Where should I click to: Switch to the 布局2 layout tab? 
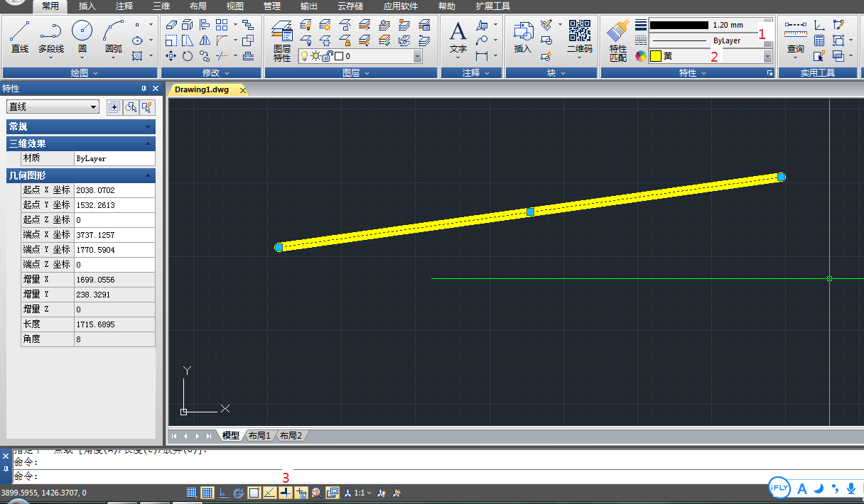pos(291,435)
